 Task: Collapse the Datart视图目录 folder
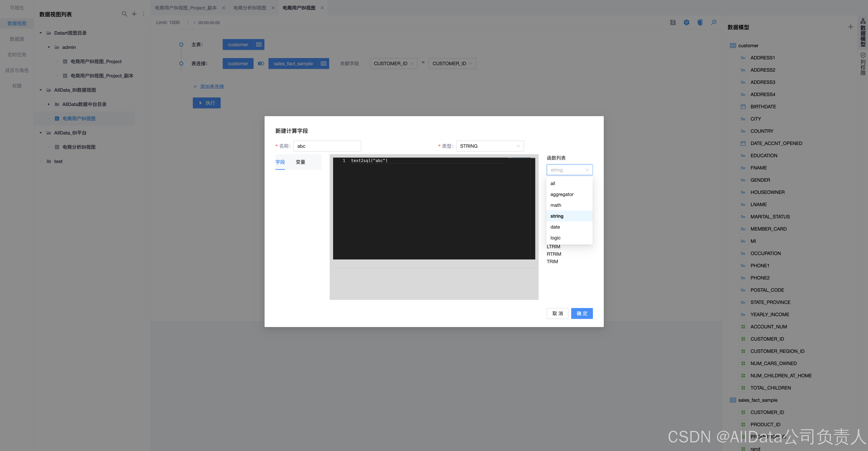tap(41, 33)
